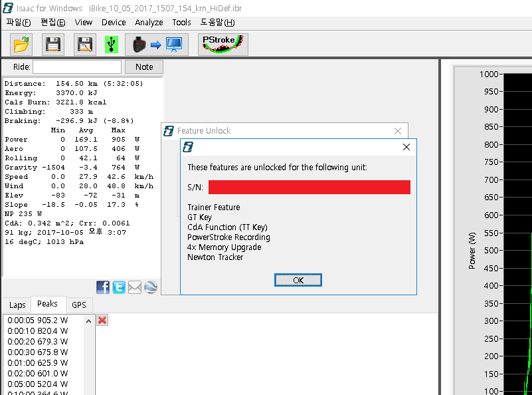Click the Distance 154.50 km stats line
Image resolution: width=532 pixels, height=395 pixels.
click(x=74, y=84)
